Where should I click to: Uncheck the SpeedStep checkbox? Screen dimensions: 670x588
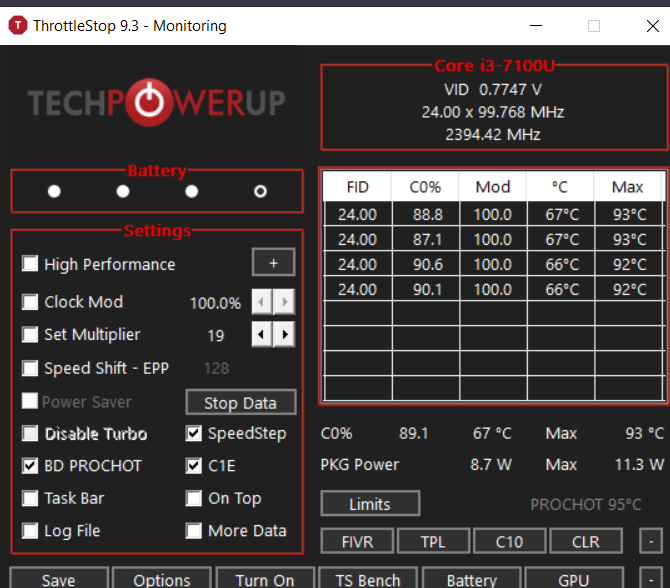tap(194, 433)
